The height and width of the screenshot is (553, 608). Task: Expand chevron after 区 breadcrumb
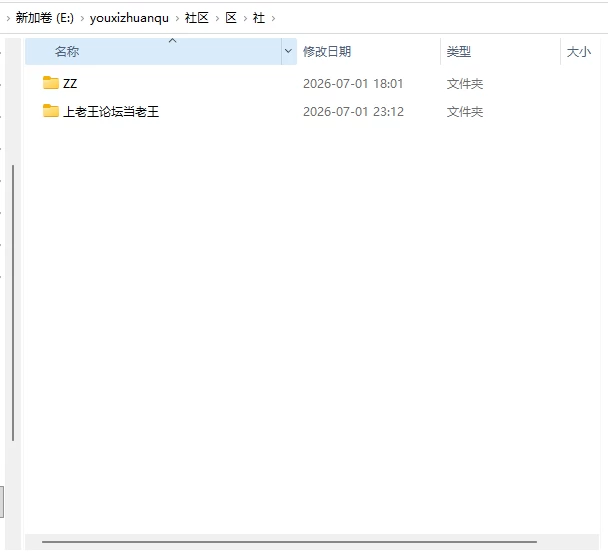(245, 18)
